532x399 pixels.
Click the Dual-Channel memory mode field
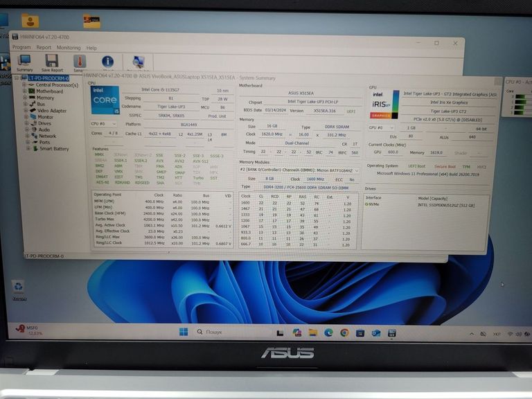(x=297, y=143)
